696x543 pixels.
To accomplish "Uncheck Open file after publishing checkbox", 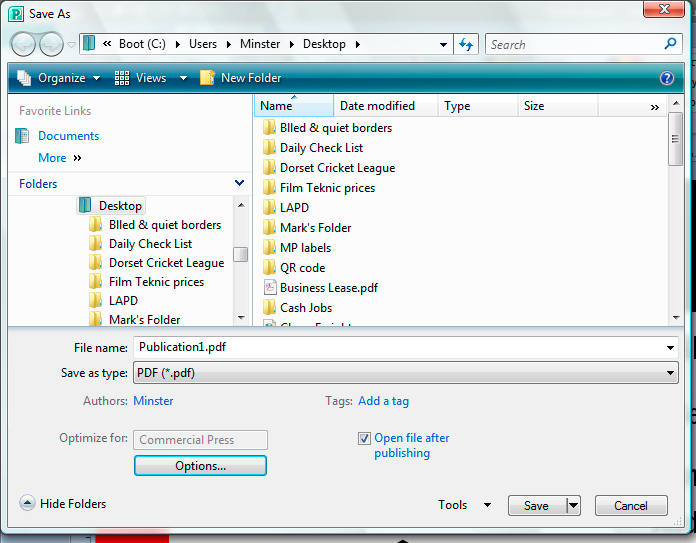I will coord(365,438).
